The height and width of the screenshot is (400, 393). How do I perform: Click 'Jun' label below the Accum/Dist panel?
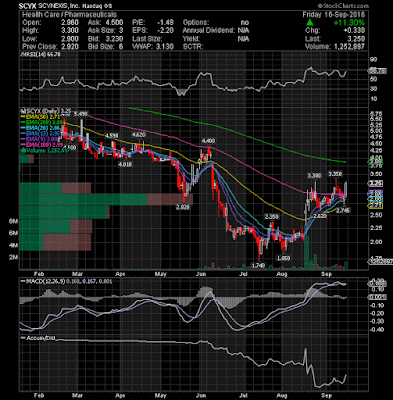click(201, 395)
